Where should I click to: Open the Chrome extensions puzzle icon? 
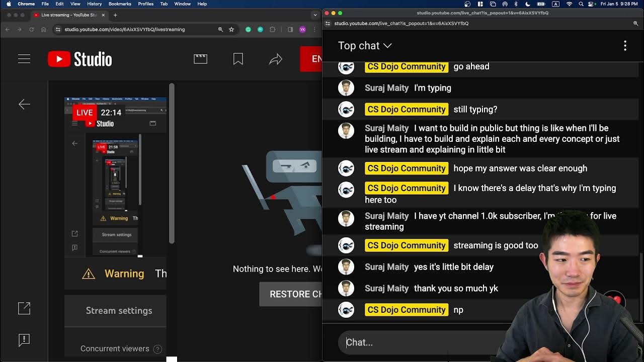point(273,30)
